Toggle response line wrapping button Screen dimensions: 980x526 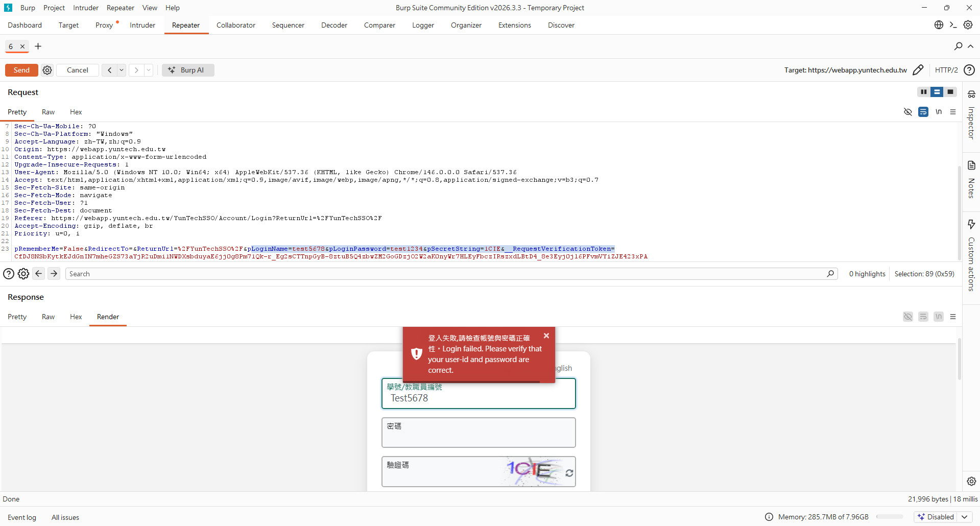coord(923,317)
